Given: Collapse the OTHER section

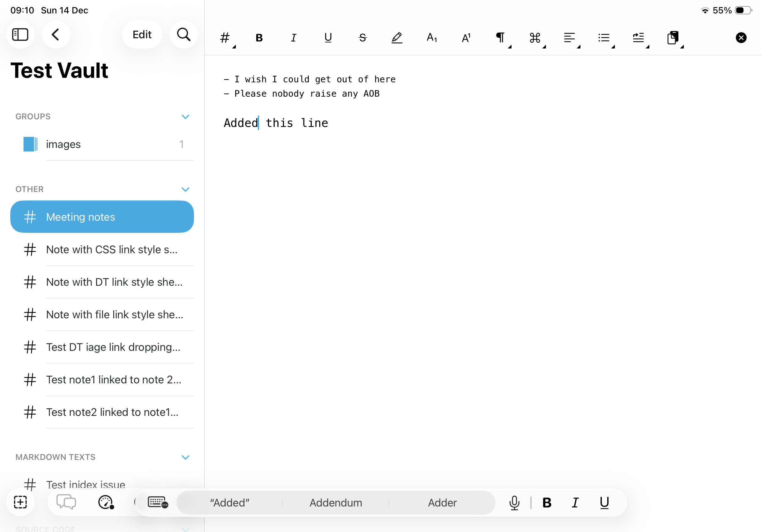Looking at the screenshot, I should coord(185,189).
